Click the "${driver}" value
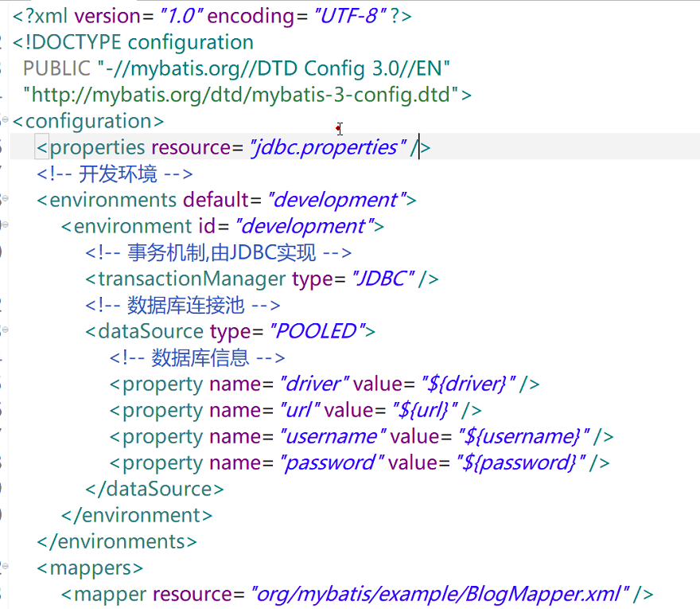Viewport: 700px width, 609px height. tap(469, 385)
